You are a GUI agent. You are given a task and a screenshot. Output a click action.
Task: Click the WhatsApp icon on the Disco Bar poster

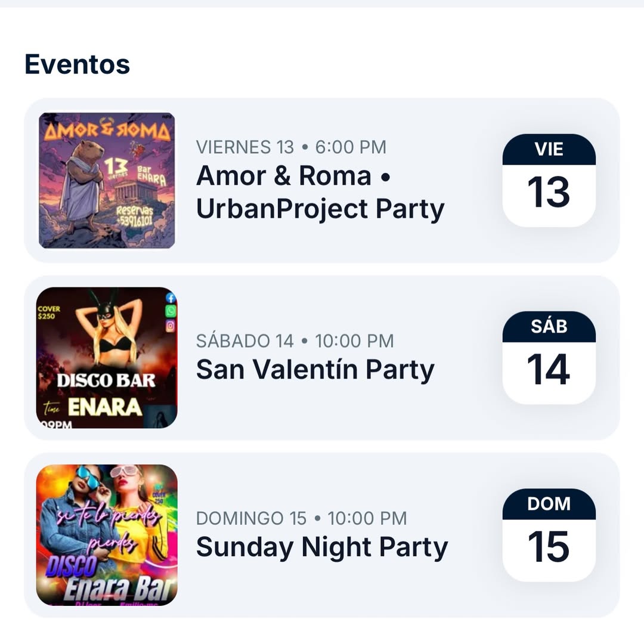click(171, 311)
